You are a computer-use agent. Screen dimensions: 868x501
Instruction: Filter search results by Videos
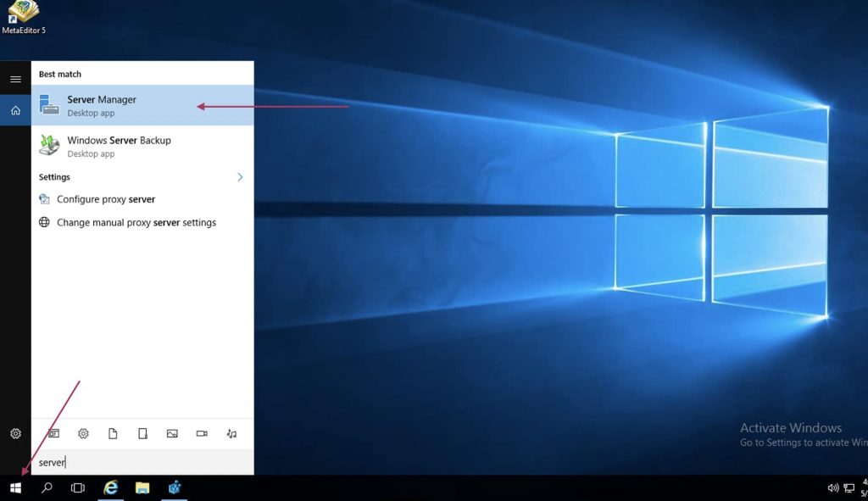point(202,433)
